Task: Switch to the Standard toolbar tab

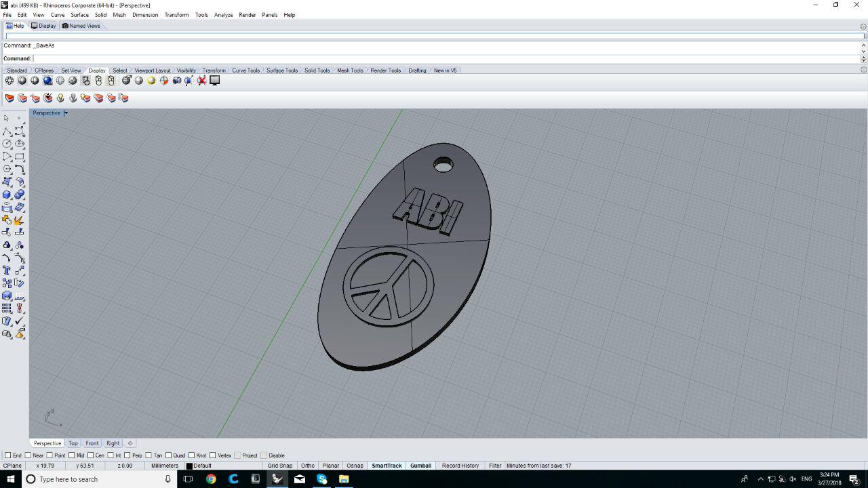Action: pyautogui.click(x=17, y=70)
